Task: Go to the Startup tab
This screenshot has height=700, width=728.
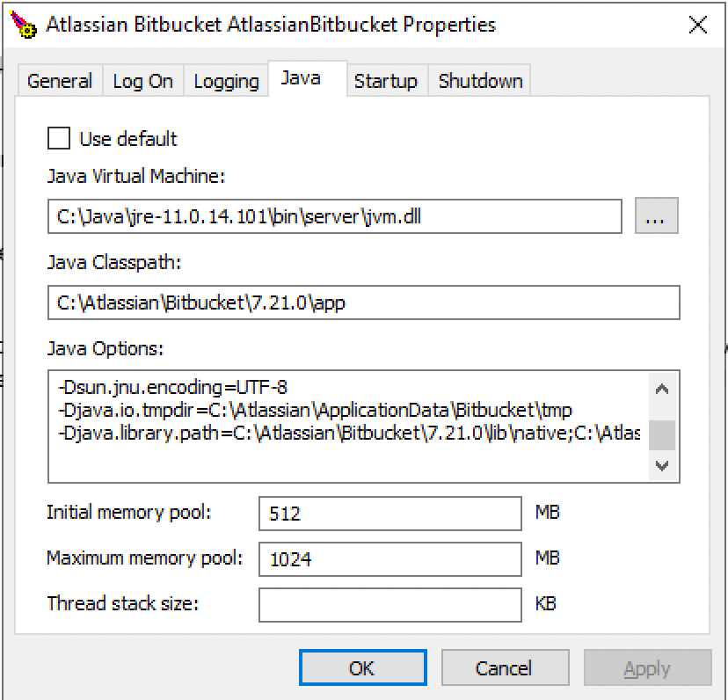Action: 386,81
